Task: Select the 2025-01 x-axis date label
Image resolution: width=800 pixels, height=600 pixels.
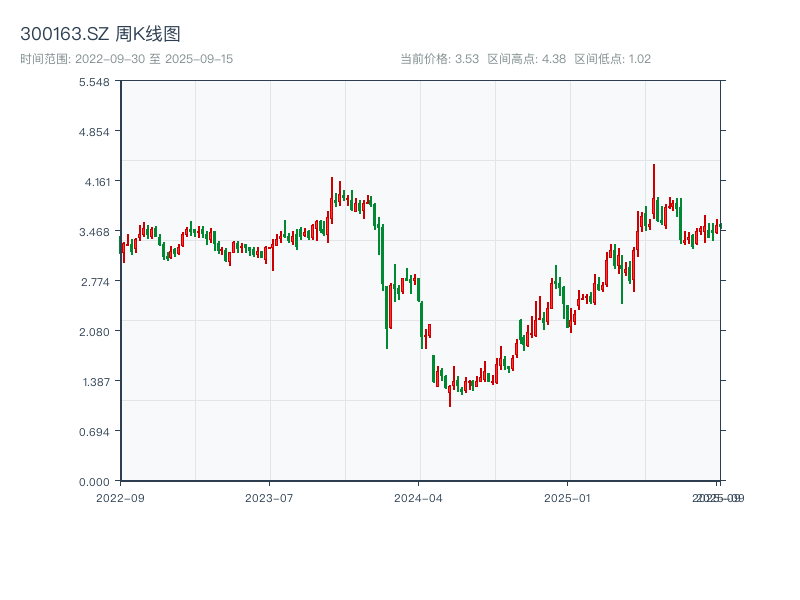Action: point(569,497)
